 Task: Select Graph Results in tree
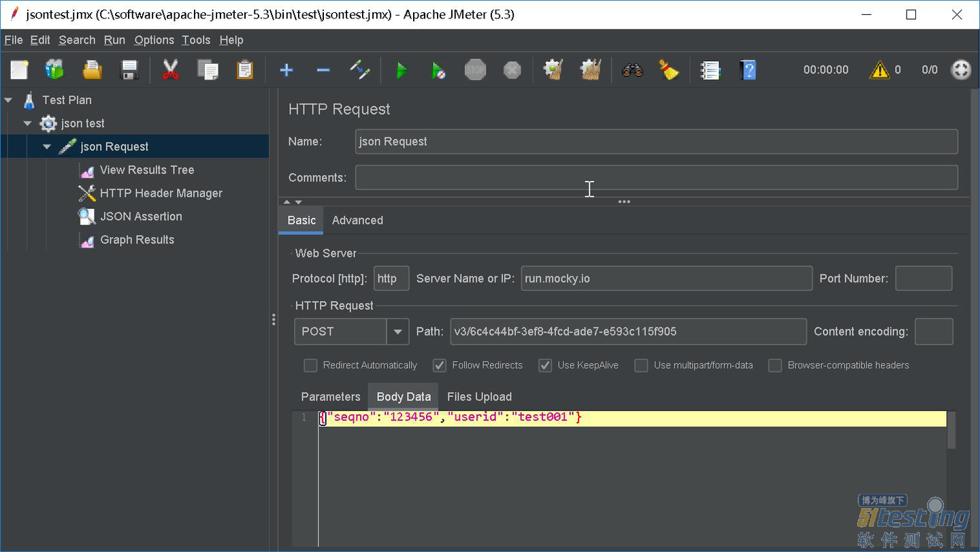click(x=137, y=240)
